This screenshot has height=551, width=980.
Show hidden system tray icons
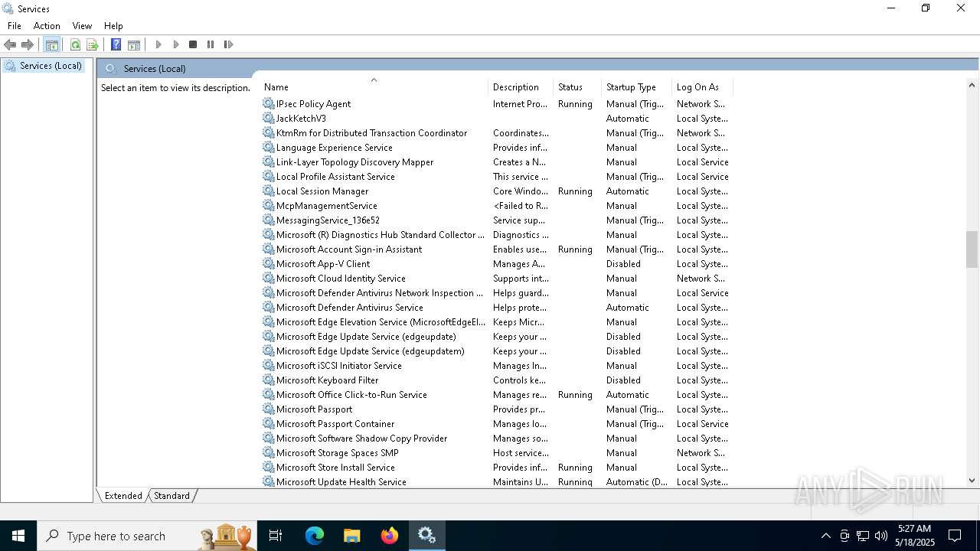(x=825, y=536)
